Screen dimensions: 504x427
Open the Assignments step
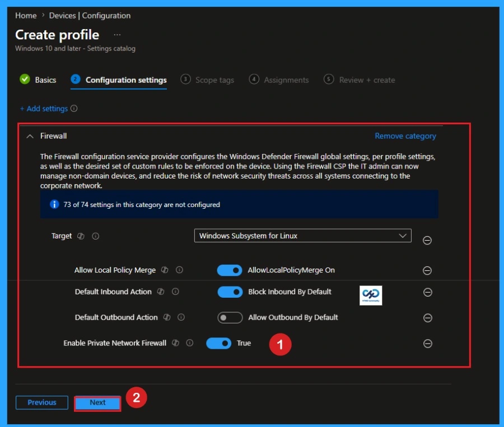(279, 79)
